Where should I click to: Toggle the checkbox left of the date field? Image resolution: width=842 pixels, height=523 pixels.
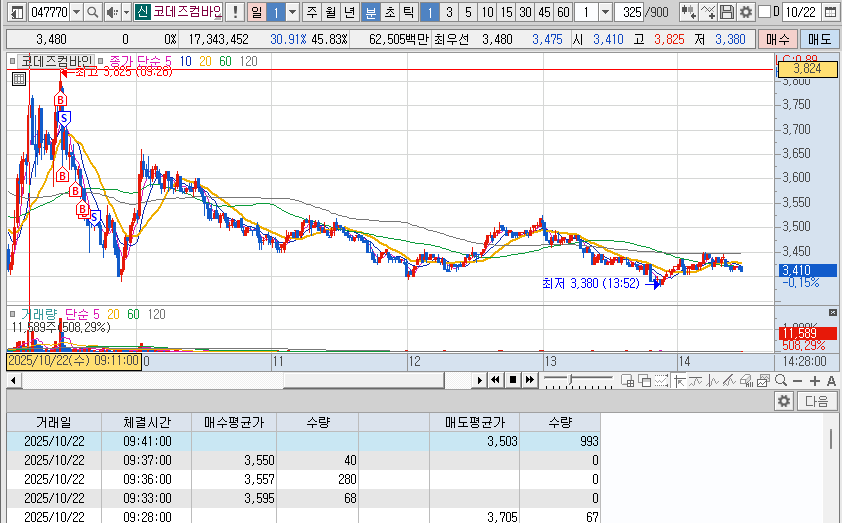point(765,12)
